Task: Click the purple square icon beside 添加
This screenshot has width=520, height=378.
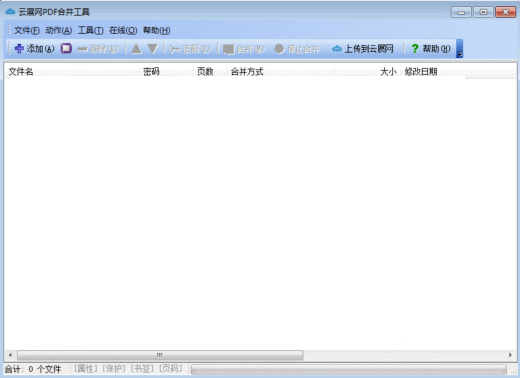Action: click(66, 48)
